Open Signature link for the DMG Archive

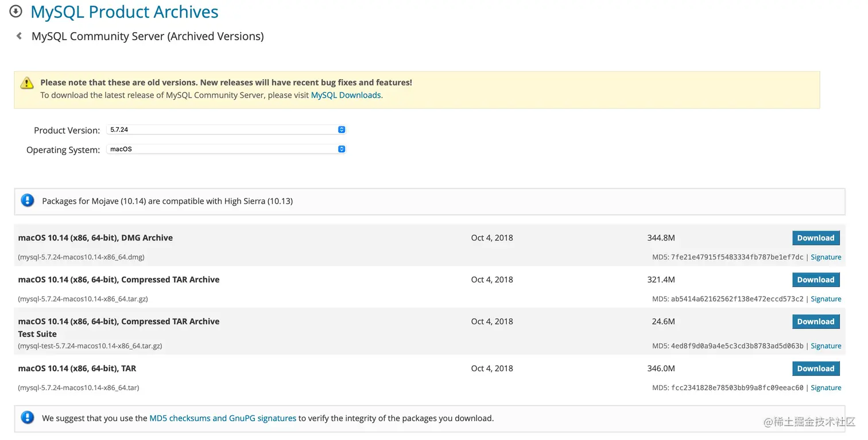pos(826,257)
